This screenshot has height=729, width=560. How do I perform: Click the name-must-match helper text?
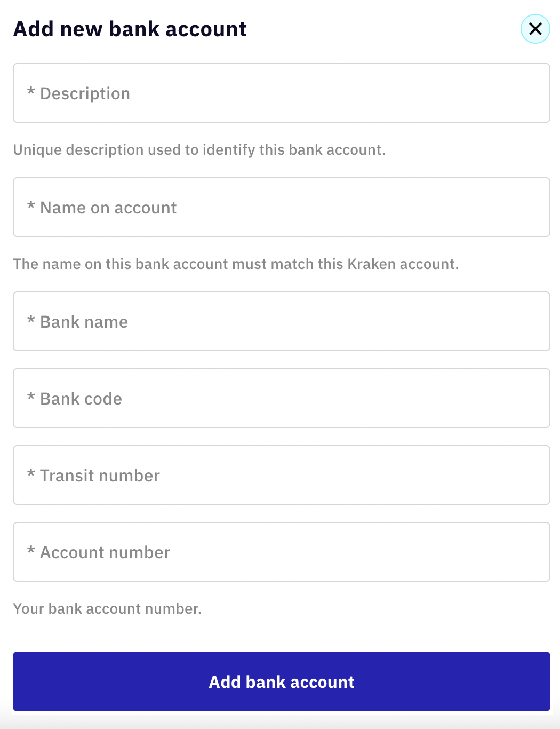pyautogui.click(x=236, y=264)
